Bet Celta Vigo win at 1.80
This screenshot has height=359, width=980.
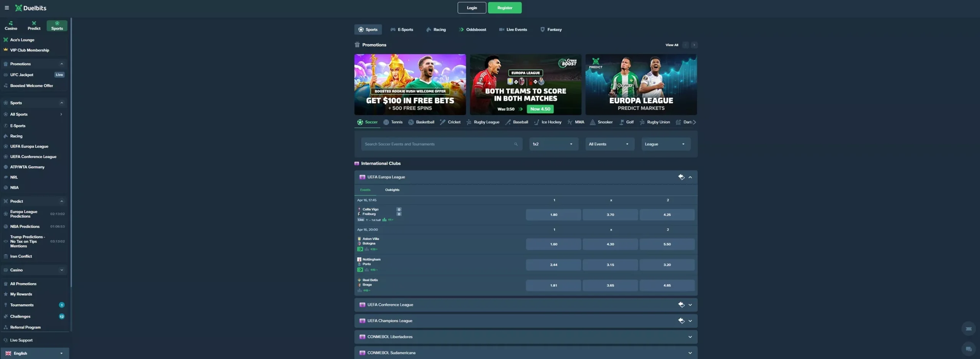pos(553,215)
